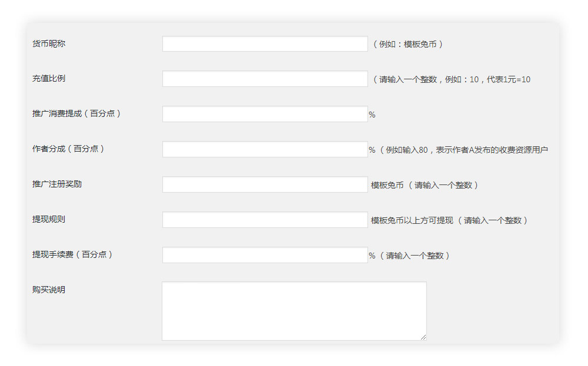
Task: Click the 货币昵称 input field
Action: point(265,43)
